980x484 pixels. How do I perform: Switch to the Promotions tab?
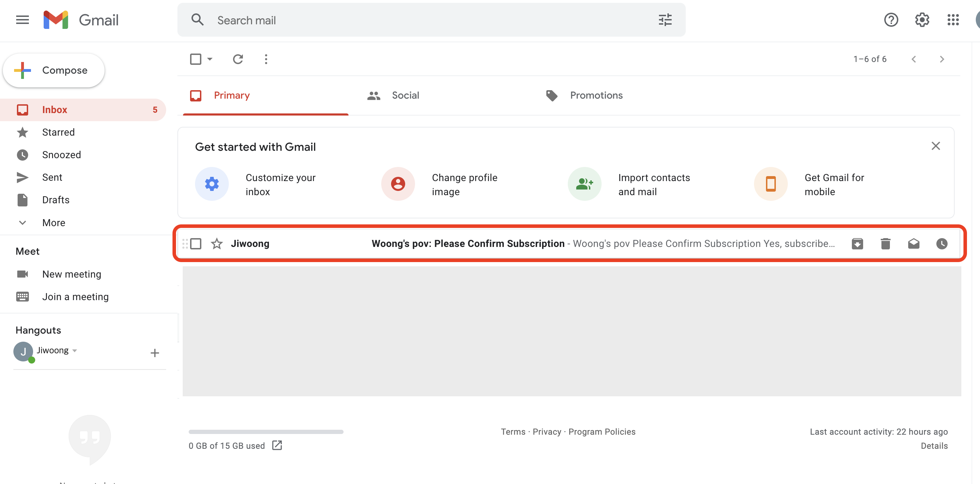tap(596, 95)
